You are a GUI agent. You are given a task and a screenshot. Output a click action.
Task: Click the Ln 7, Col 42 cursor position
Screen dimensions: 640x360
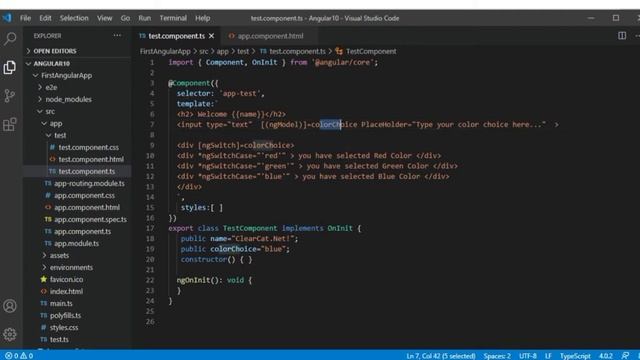click(441, 356)
